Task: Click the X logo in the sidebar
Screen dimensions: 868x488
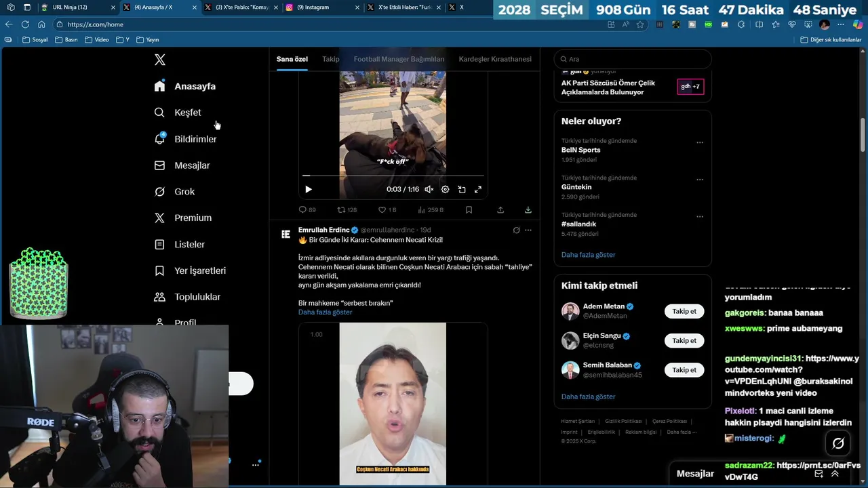Action: [x=159, y=60]
